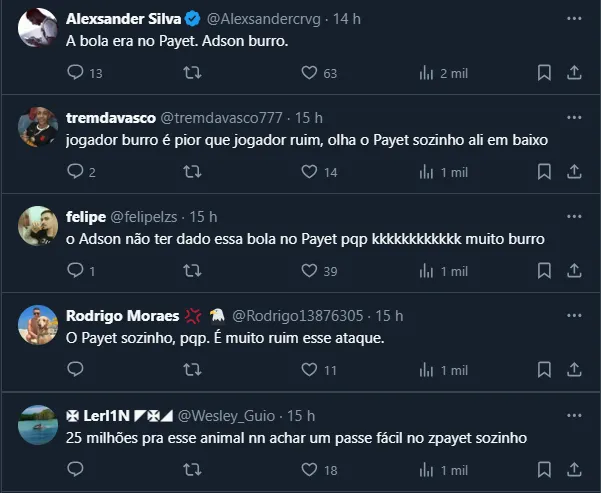The width and height of the screenshot is (601, 493).
Task: View analytics on Lerl1N's tweet
Action: point(427,469)
